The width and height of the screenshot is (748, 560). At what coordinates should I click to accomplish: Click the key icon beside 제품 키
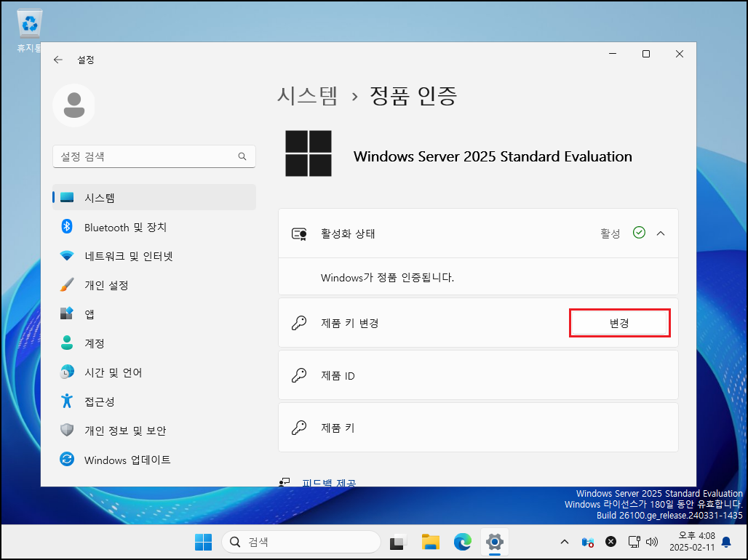299,428
